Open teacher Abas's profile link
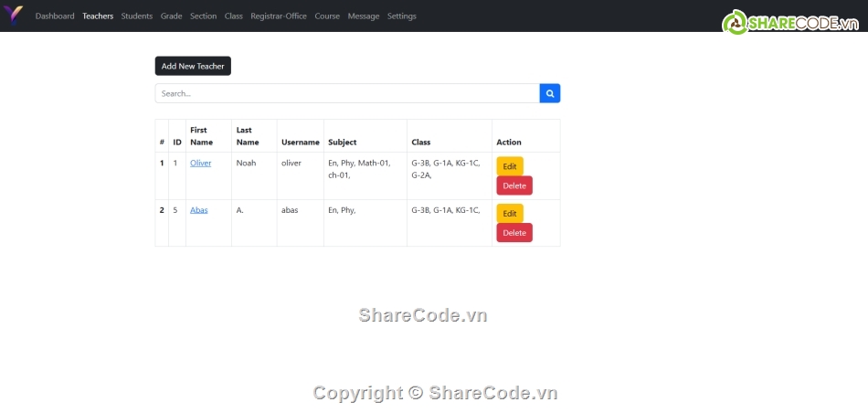This screenshot has height=413, width=868. [x=198, y=210]
